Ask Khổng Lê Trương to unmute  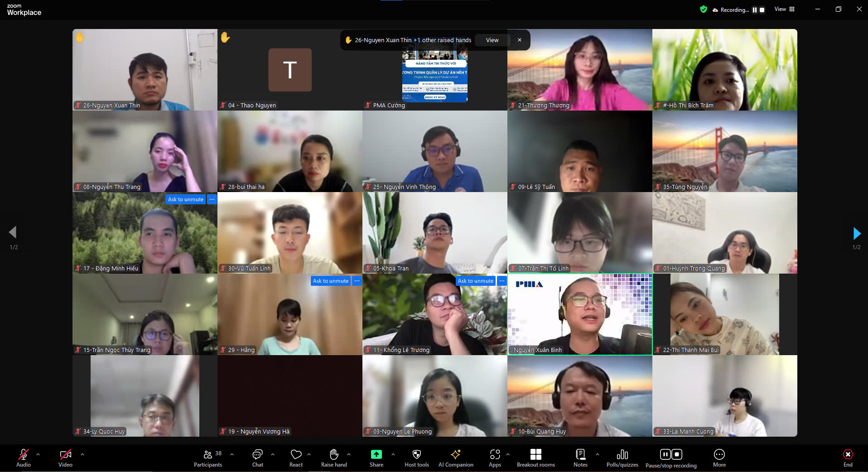(476, 281)
